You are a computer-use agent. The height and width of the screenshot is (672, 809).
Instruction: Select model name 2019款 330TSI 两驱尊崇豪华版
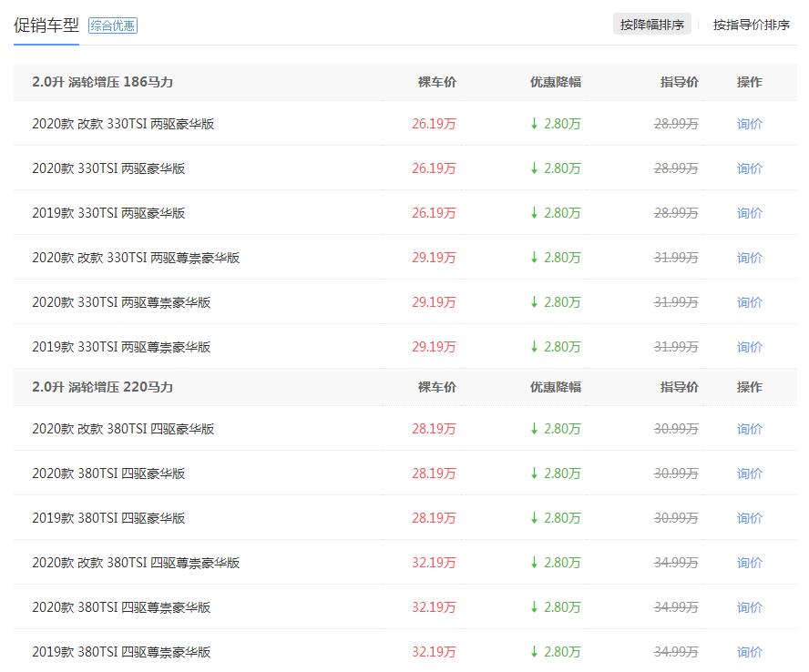[121, 347]
